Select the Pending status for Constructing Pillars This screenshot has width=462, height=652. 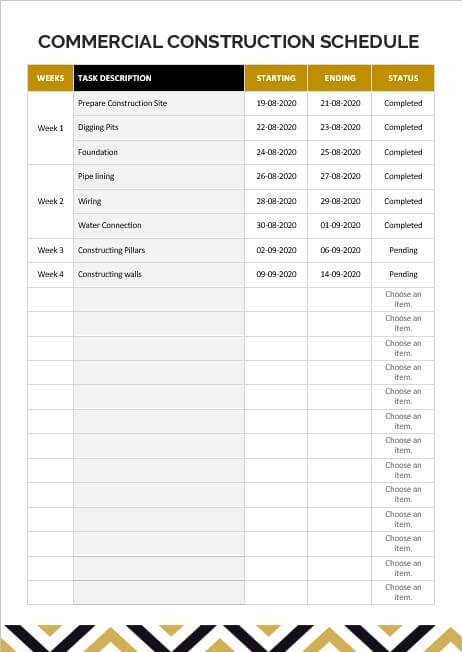(x=403, y=250)
